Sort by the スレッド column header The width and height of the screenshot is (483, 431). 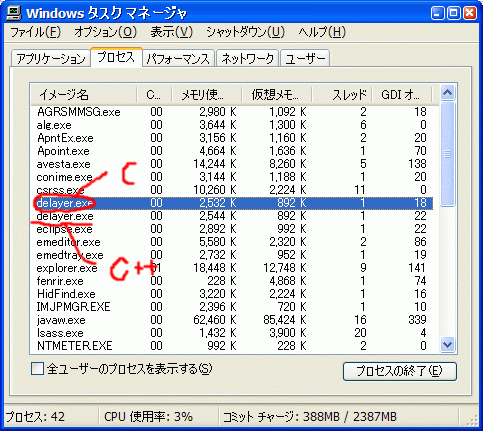click(x=342, y=95)
